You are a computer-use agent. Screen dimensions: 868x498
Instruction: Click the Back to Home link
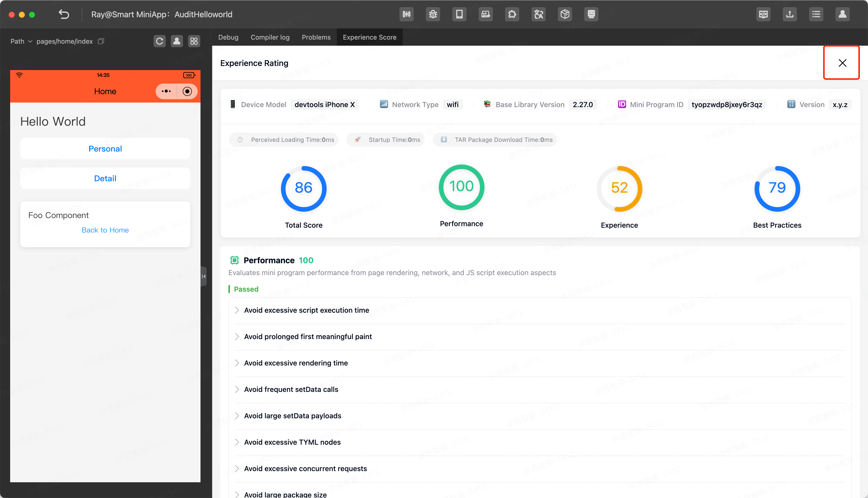click(x=105, y=230)
